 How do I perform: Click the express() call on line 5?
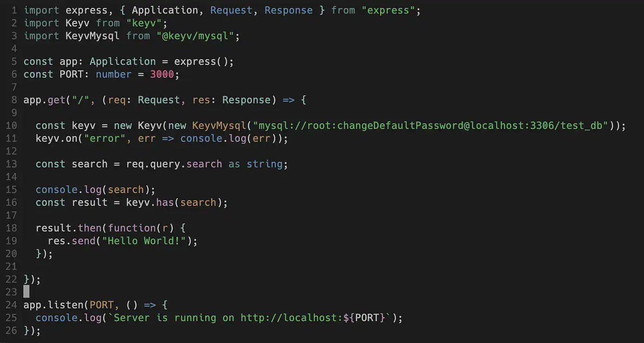coord(201,62)
